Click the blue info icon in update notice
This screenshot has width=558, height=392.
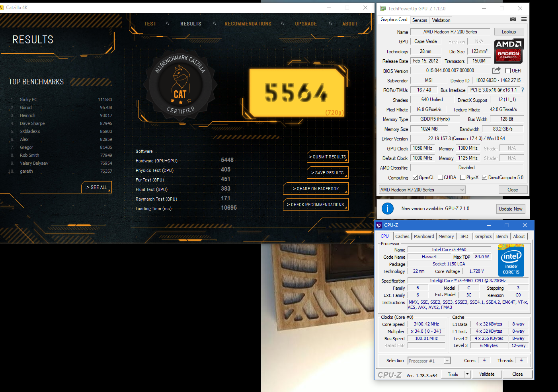(387, 209)
